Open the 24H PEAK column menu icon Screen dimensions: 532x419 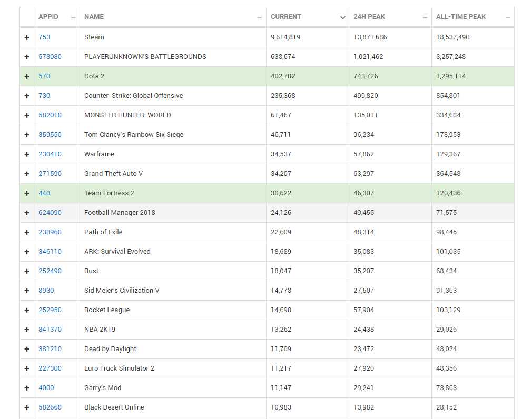pyautogui.click(x=425, y=17)
